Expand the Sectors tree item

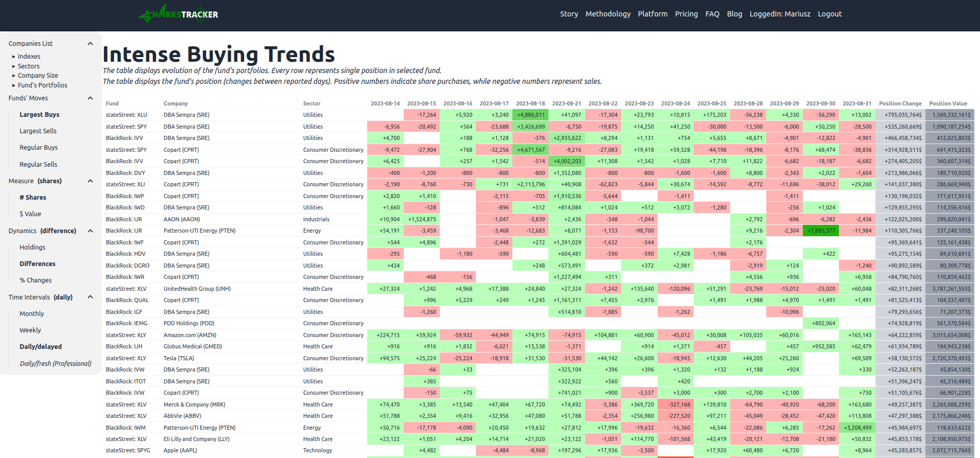(x=26, y=66)
